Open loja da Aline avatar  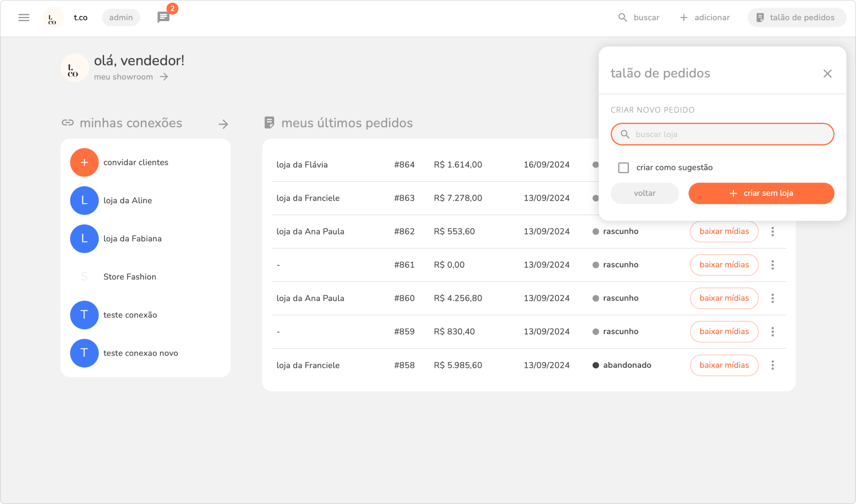point(84,200)
